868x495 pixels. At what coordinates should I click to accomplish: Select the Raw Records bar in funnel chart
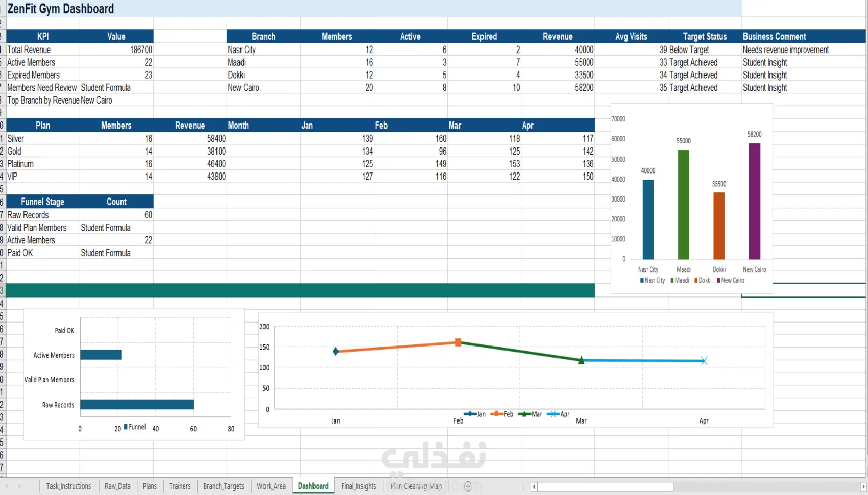(137, 404)
